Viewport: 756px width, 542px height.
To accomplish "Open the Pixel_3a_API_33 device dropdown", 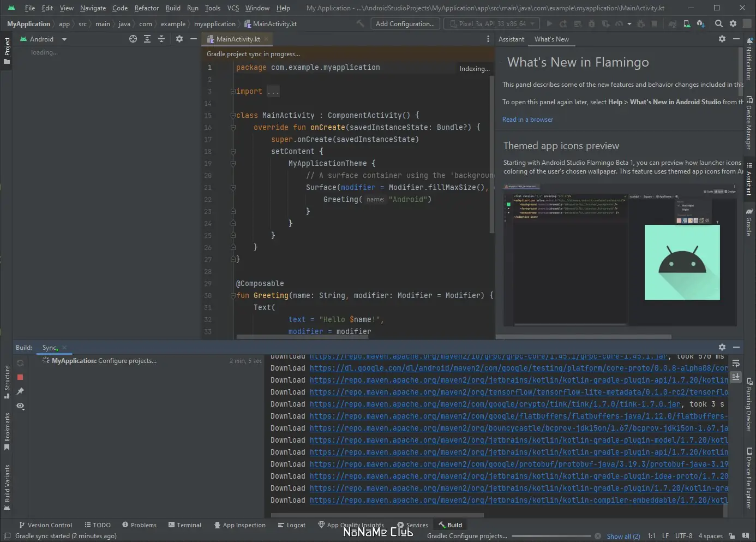I will point(490,23).
